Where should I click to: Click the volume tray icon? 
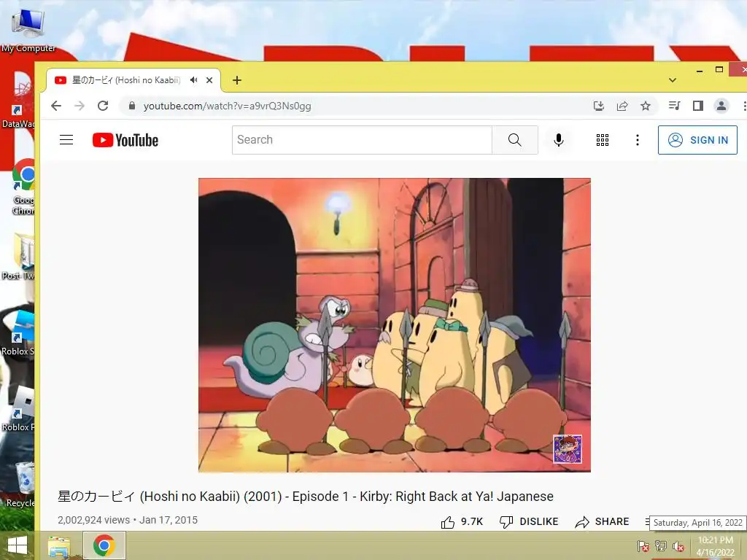click(x=678, y=546)
